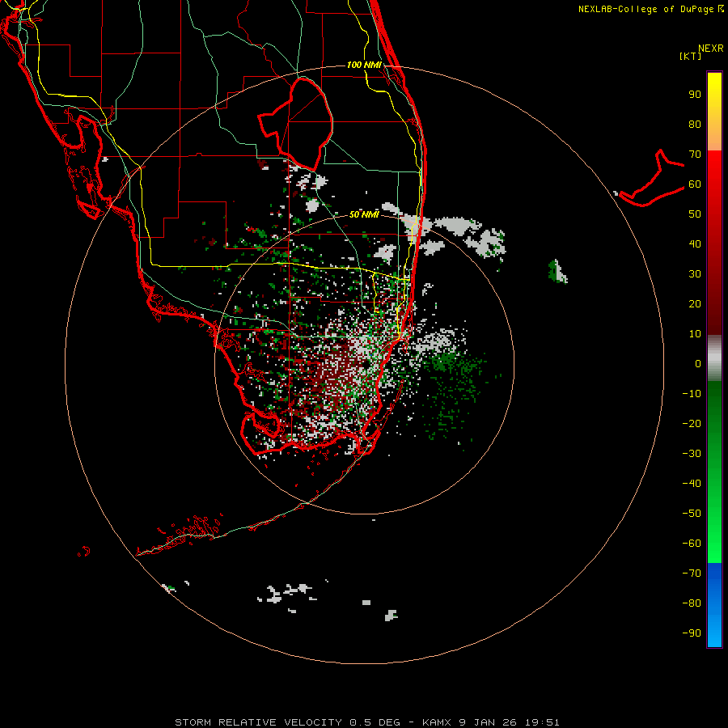Click the NEXR label above the color scale
The height and width of the screenshot is (728, 728).
[x=711, y=49]
